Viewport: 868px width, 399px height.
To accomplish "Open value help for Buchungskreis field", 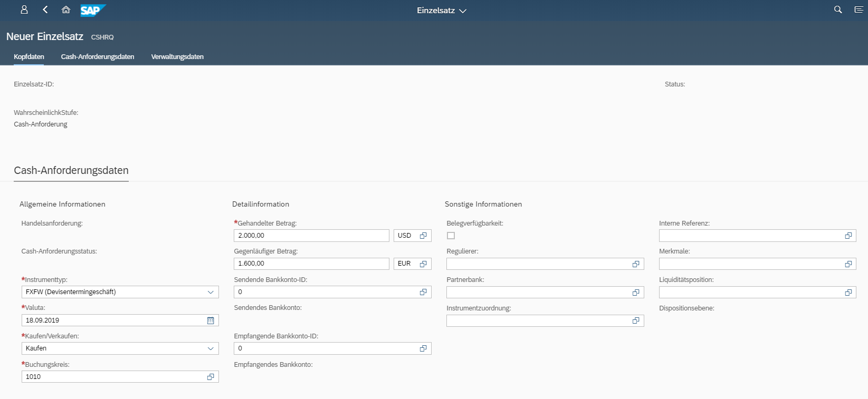I will point(211,377).
